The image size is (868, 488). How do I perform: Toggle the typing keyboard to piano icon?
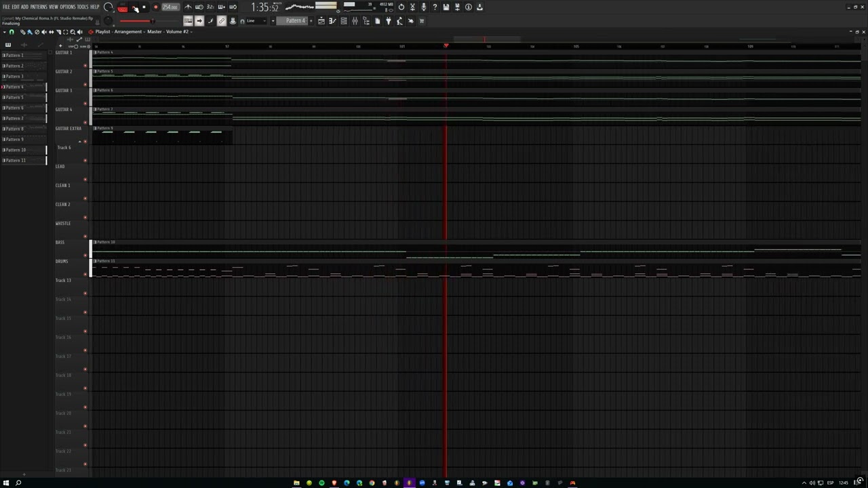pos(188,21)
